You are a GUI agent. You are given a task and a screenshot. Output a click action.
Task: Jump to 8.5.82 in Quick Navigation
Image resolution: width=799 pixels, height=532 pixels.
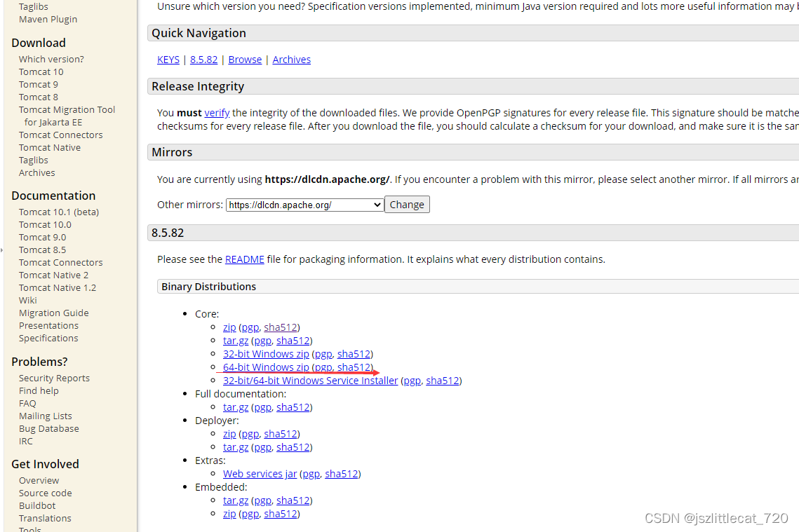[x=204, y=60]
